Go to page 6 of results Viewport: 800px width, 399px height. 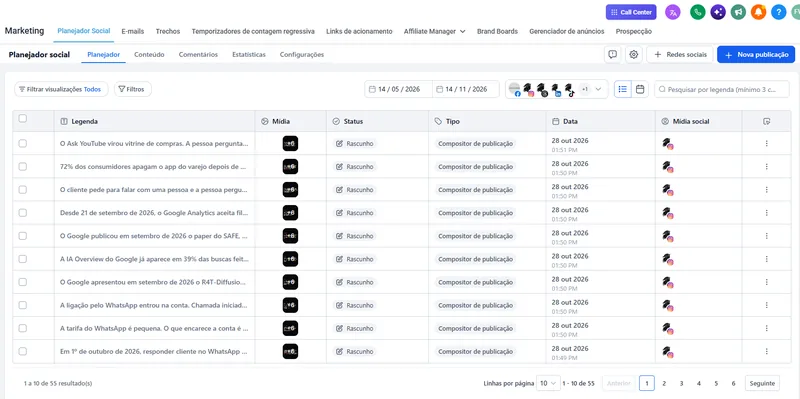tap(733, 383)
